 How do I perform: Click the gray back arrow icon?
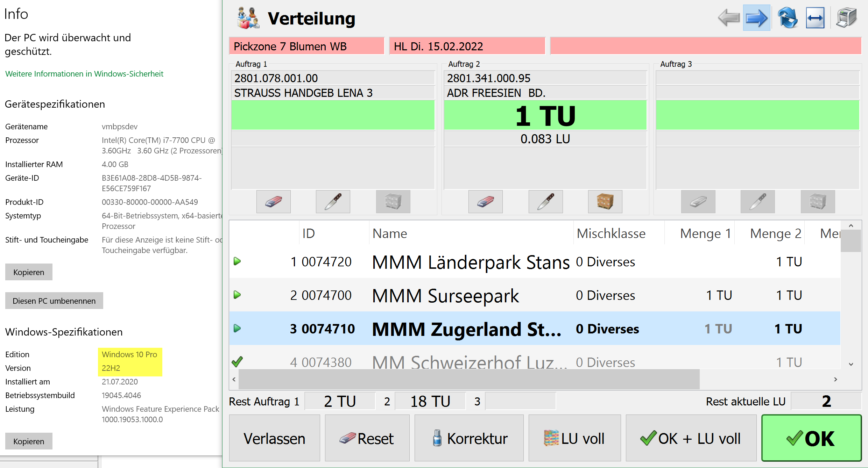pyautogui.click(x=729, y=18)
